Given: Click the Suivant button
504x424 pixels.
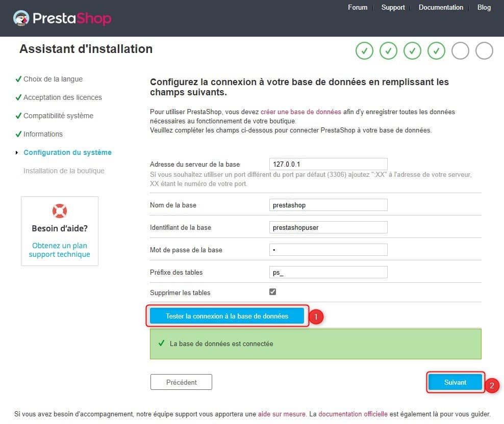Looking at the screenshot, I should click(x=455, y=382).
